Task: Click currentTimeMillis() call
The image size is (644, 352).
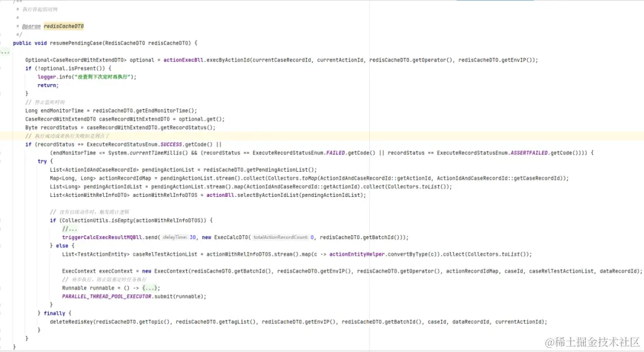Action: [x=159, y=153]
